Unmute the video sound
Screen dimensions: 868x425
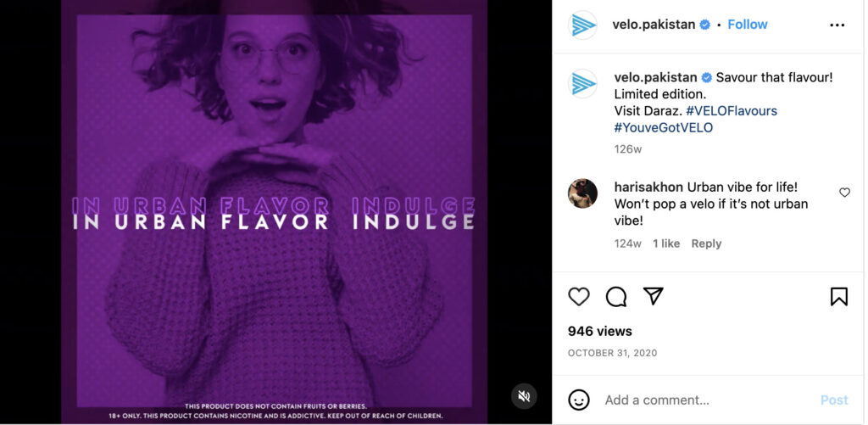point(524,396)
